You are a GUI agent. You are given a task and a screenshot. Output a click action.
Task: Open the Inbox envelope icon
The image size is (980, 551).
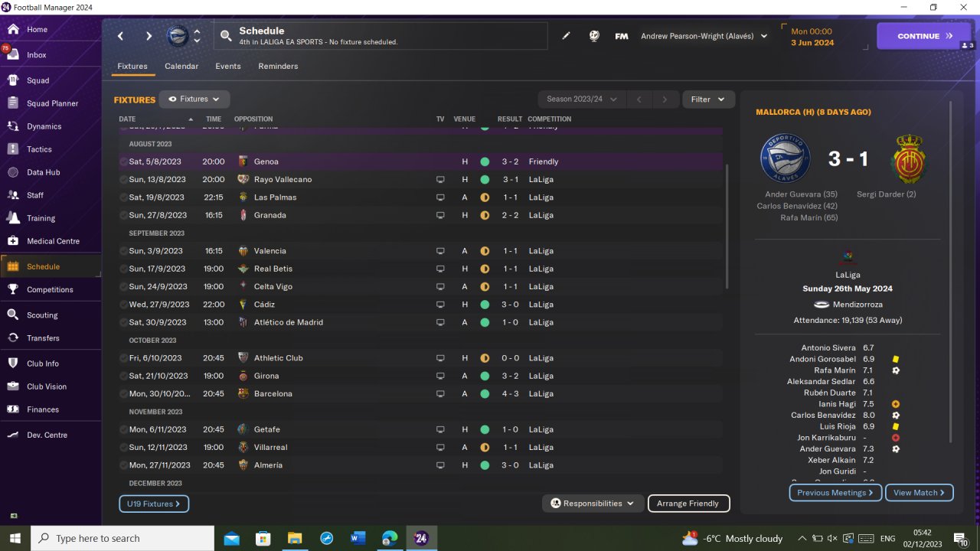click(x=13, y=55)
